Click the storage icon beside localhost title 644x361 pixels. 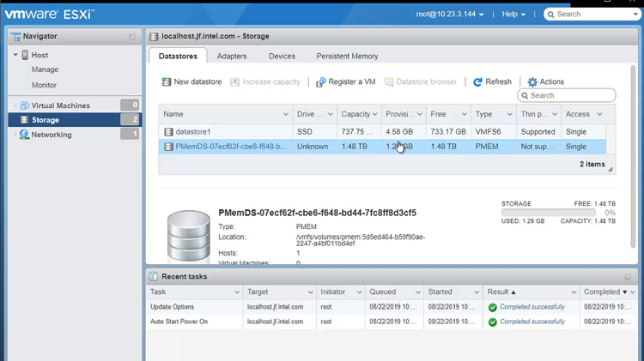click(x=154, y=37)
